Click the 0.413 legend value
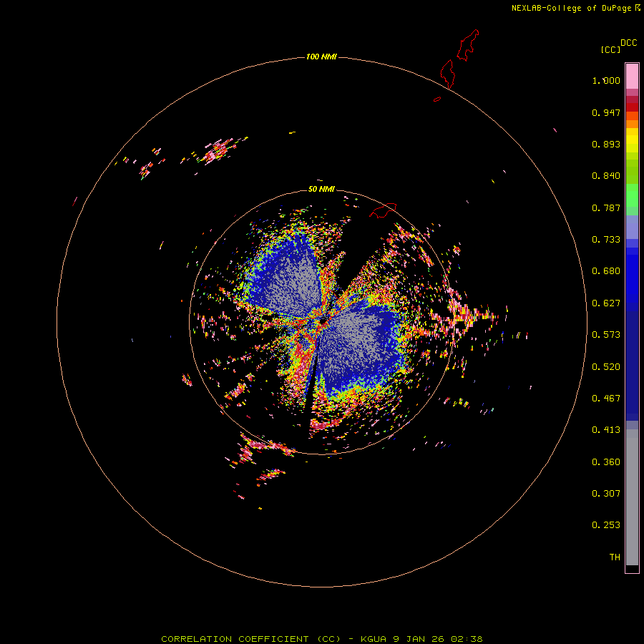Viewport: 644px width, 644px height. pyautogui.click(x=606, y=430)
